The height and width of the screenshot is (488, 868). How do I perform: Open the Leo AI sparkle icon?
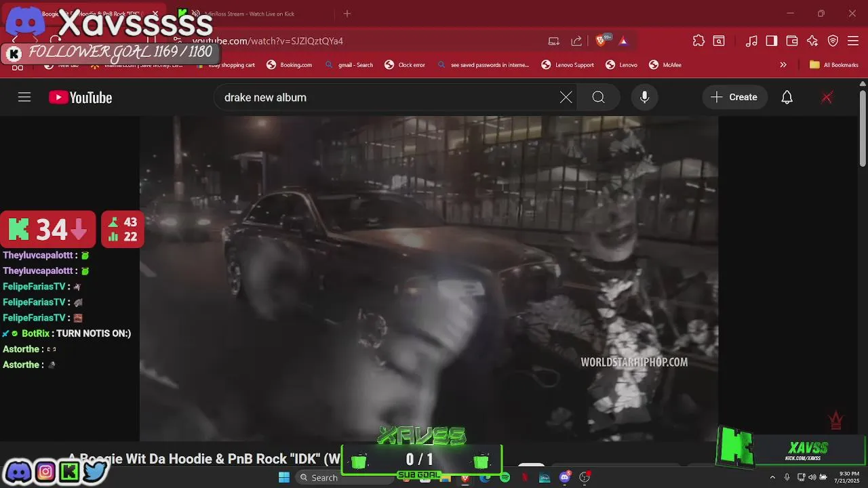812,41
